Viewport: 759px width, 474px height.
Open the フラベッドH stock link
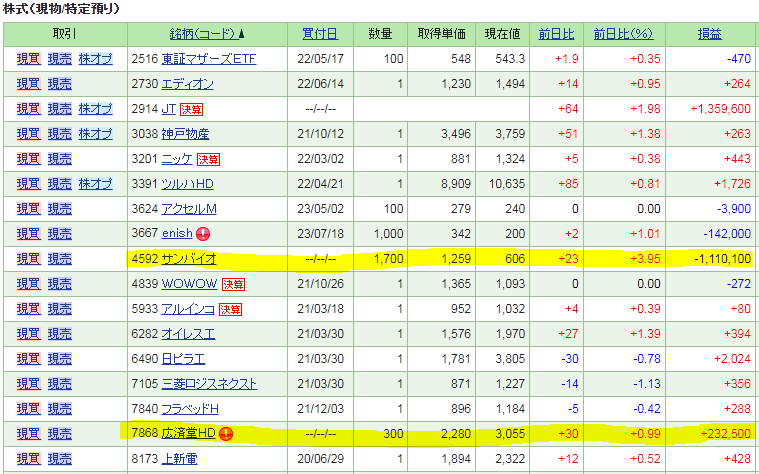click(190, 410)
